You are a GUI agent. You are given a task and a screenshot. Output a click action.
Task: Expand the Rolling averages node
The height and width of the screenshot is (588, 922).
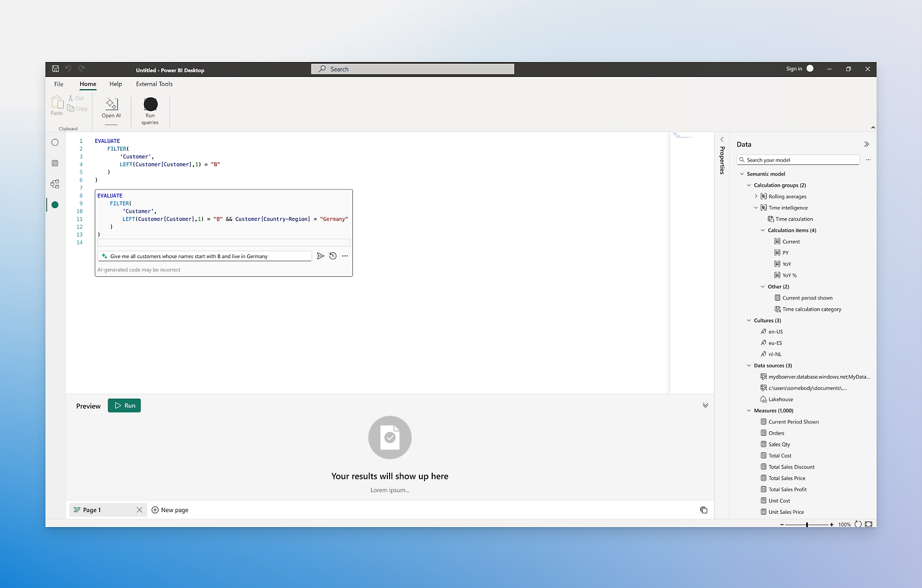756,197
